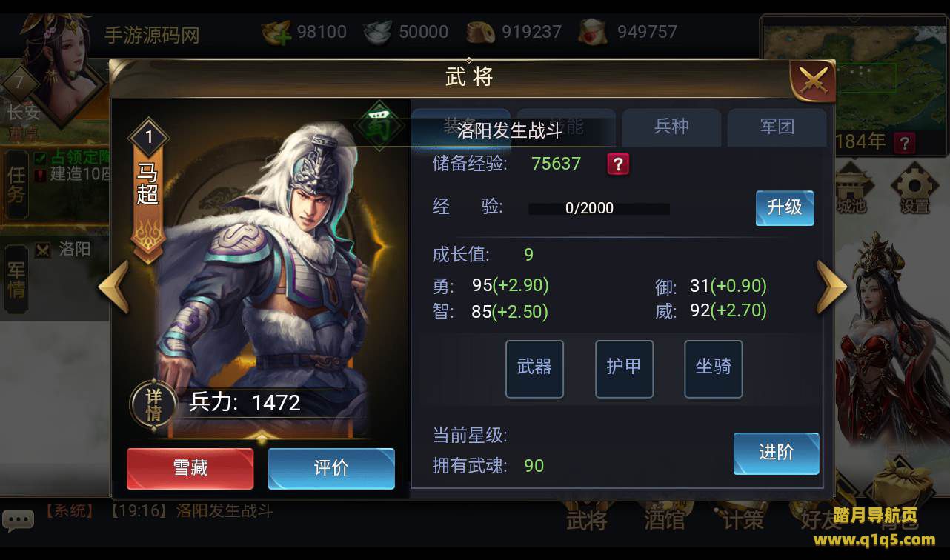Go to previous general with left arrow
Viewport: 950px width, 560px height.
tap(113, 287)
